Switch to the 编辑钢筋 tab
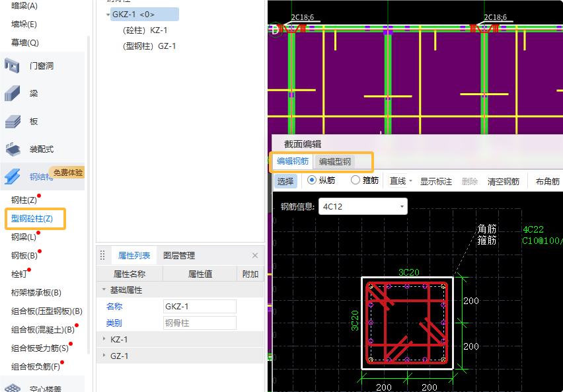The height and width of the screenshot is (392, 563). [293, 161]
